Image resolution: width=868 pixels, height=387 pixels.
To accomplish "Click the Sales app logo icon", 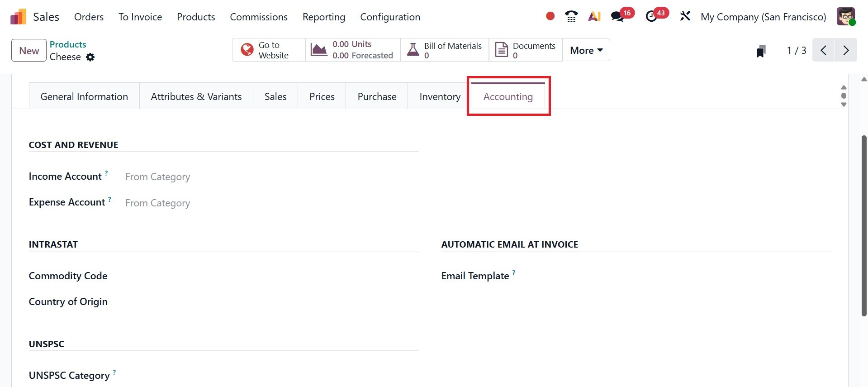I will coord(18,17).
